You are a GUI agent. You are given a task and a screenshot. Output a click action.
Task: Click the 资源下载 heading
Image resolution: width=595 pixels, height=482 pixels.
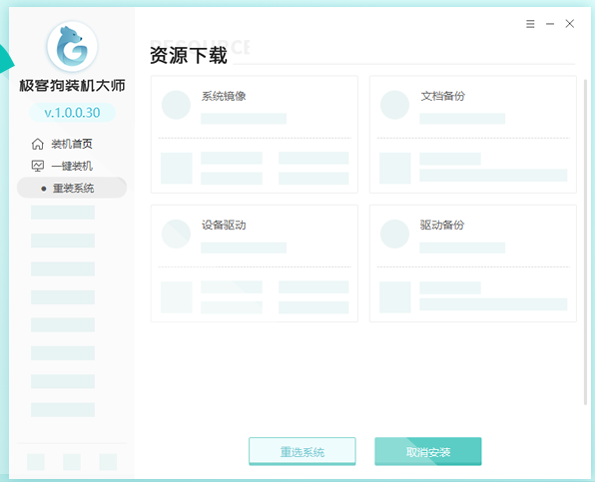(189, 55)
